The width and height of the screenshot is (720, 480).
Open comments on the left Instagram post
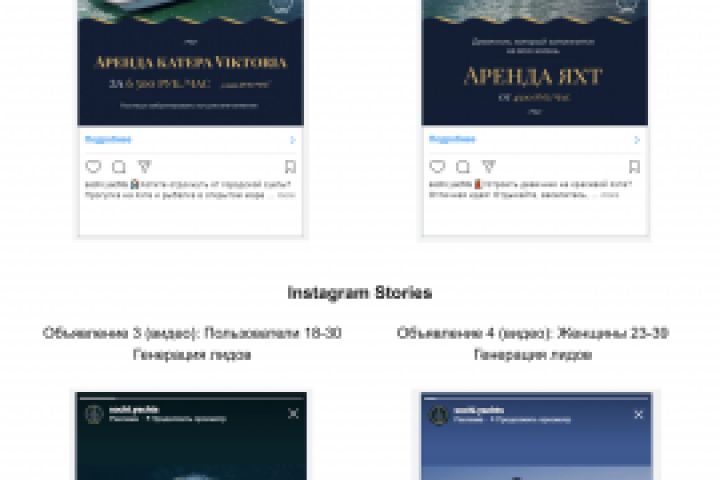(x=119, y=166)
